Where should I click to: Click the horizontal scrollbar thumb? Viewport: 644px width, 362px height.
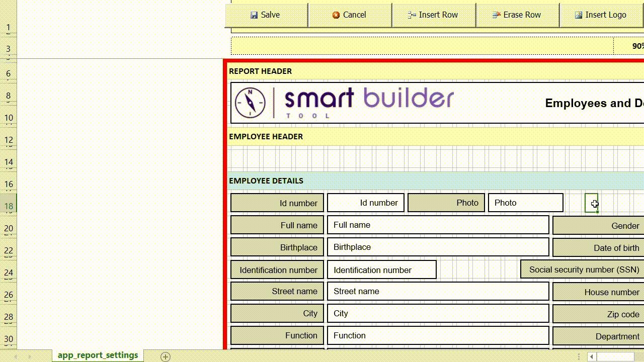[x=615, y=356]
